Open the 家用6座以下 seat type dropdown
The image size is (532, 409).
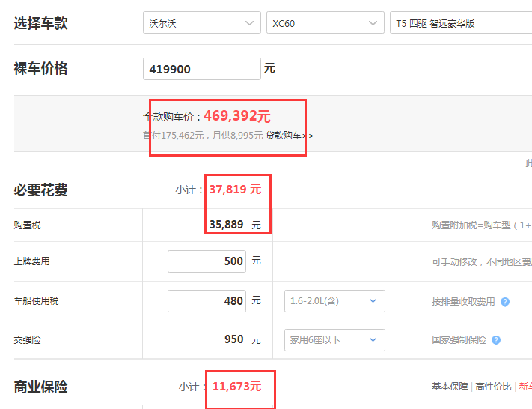coord(334,339)
